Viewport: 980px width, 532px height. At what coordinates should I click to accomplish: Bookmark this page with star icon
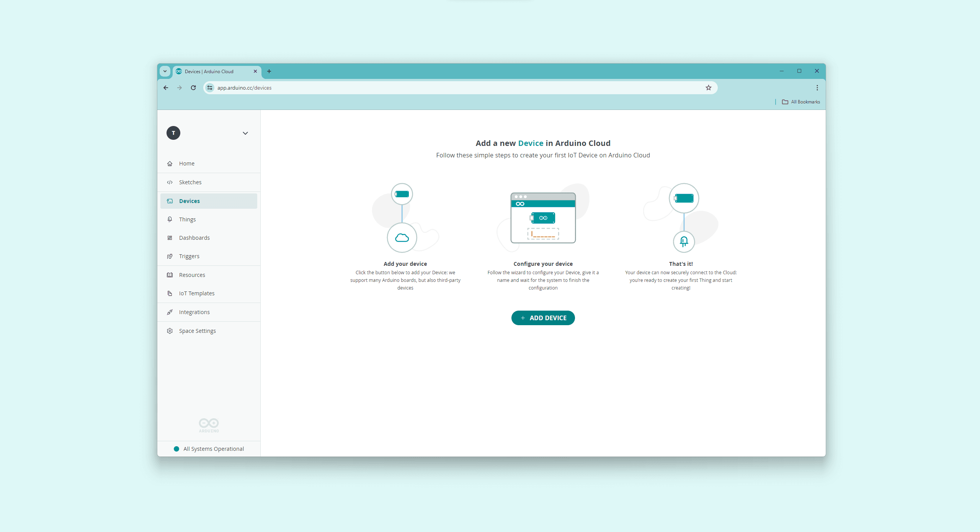pyautogui.click(x=709, y=88)
